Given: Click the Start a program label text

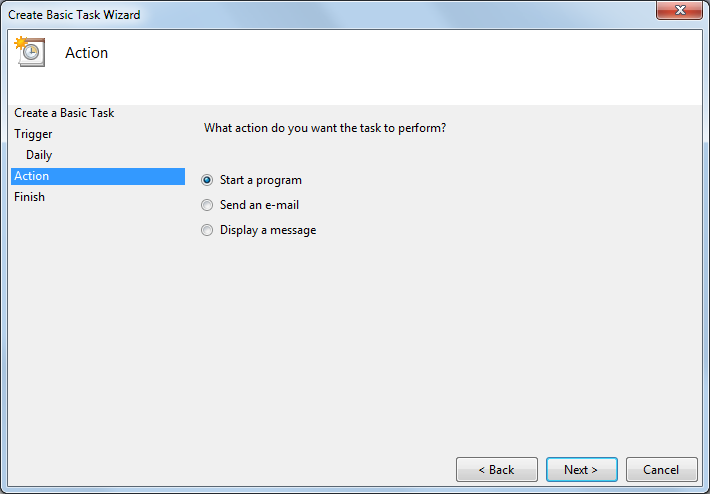Looking at the screenshot, I should pyautogui.click(x=261, y=180).
